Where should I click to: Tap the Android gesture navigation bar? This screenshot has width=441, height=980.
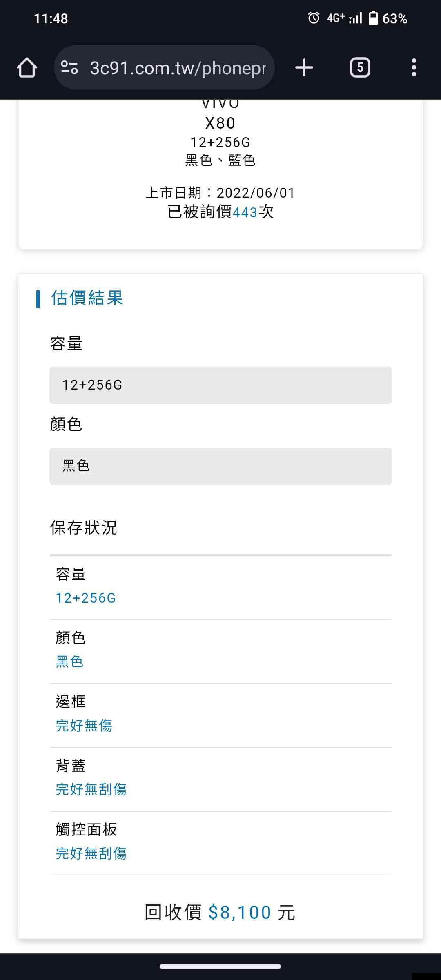coord(220,967)
